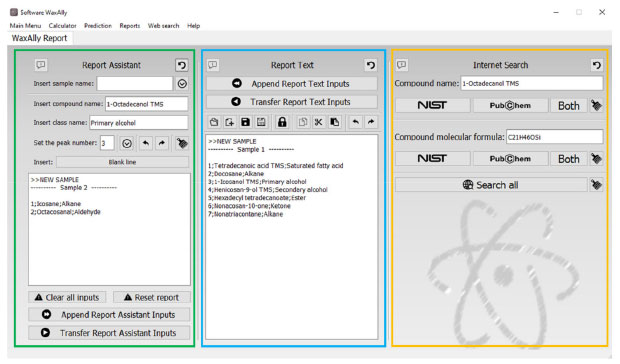Click undo arrow next to peak number
This screenshot has height=364, width=620.
(146, 143)
